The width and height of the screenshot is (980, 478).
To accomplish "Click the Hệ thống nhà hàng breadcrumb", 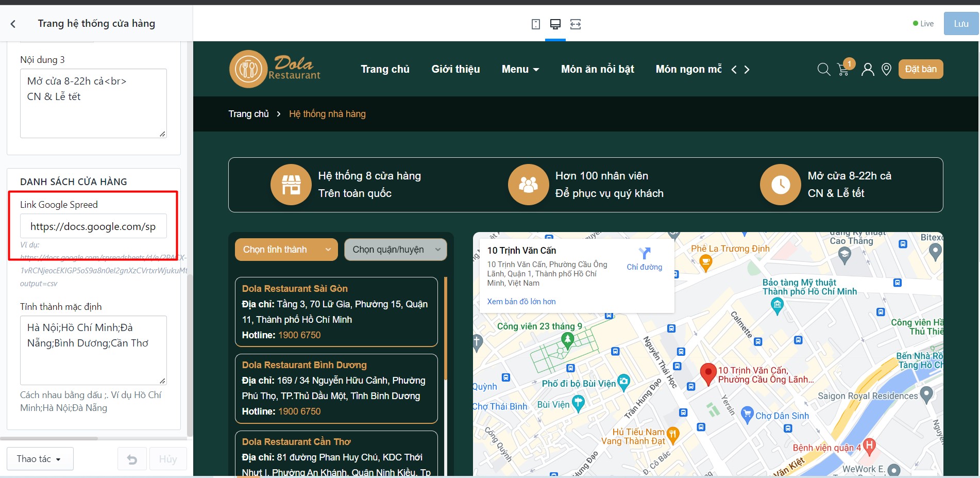I will coord(327,114).
